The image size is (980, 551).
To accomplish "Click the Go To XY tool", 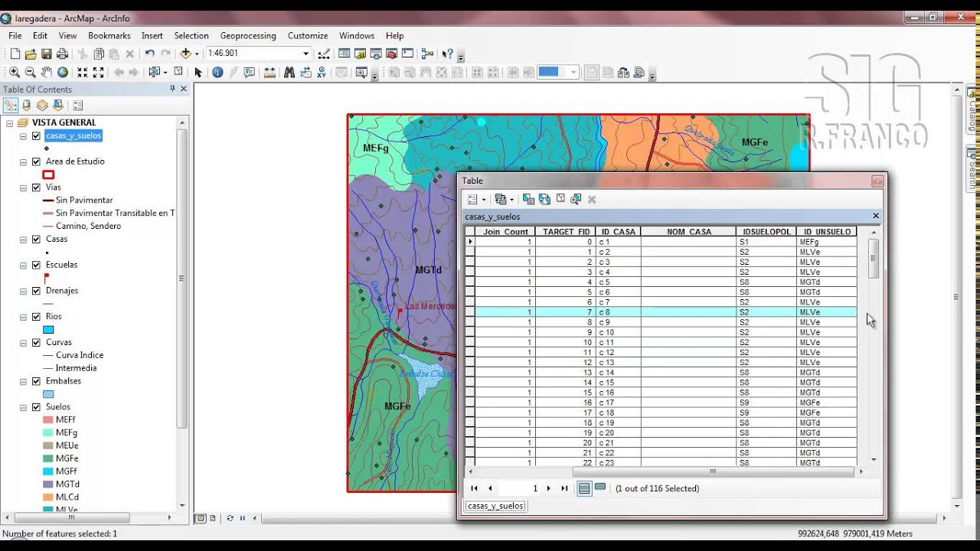I will click(322, 72).
